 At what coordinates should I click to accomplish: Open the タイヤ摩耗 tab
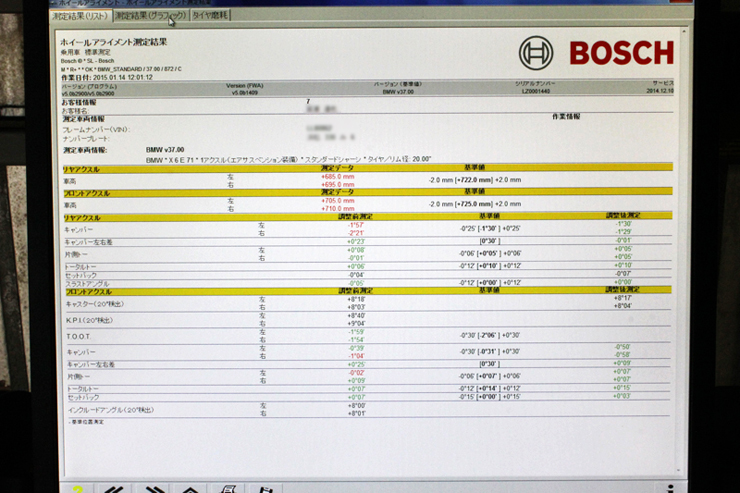coord(210,15)
